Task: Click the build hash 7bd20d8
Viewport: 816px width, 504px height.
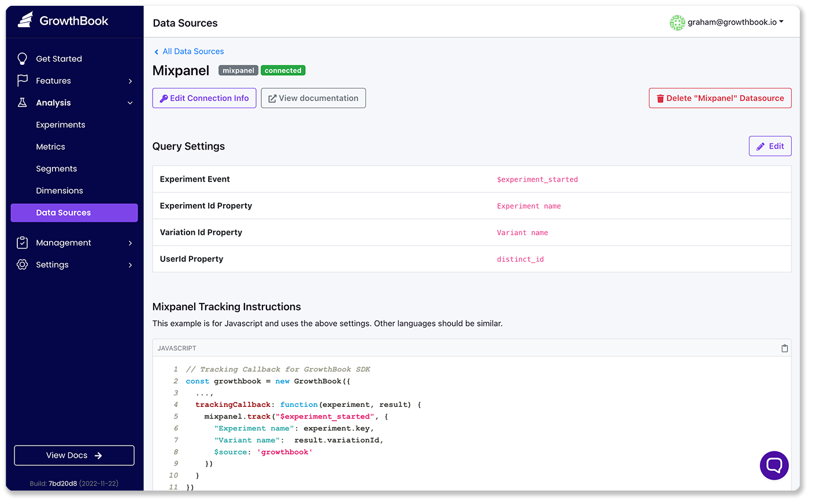Action: click(62, 483)
